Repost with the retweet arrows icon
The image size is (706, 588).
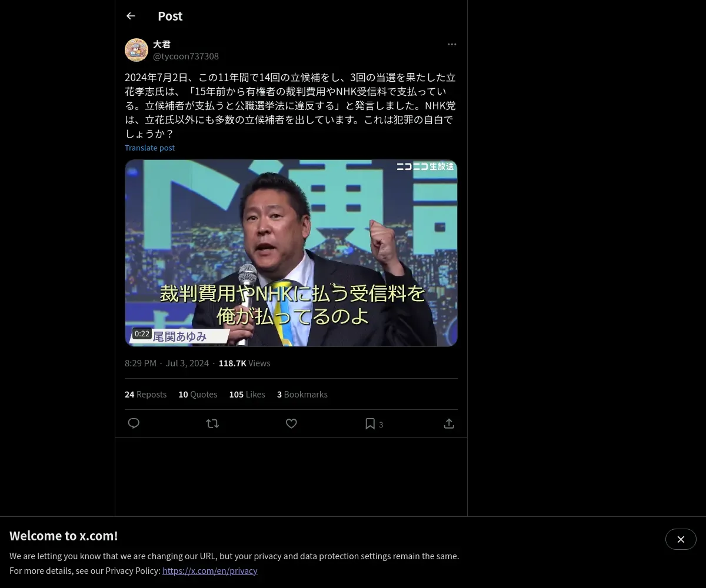(x=212, y=423)
